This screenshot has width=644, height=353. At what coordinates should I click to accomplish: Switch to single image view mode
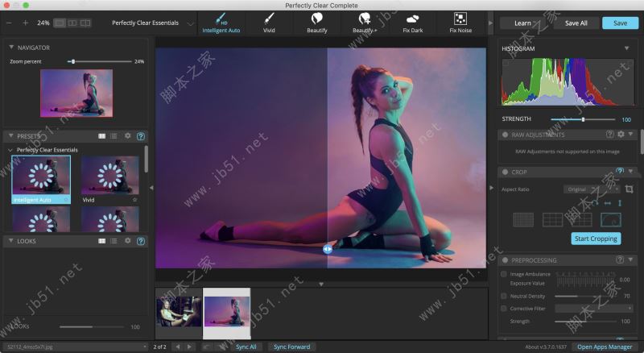point(60,23)
